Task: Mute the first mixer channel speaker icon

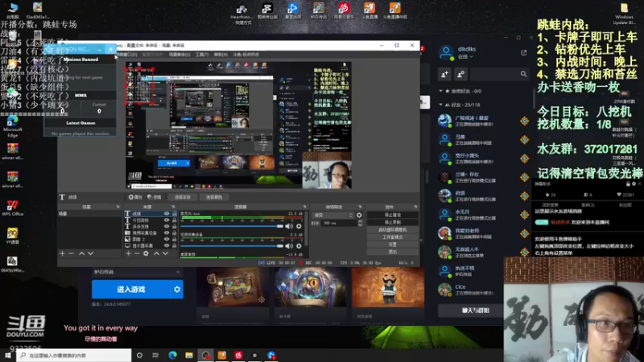Action: pos(289,226)
